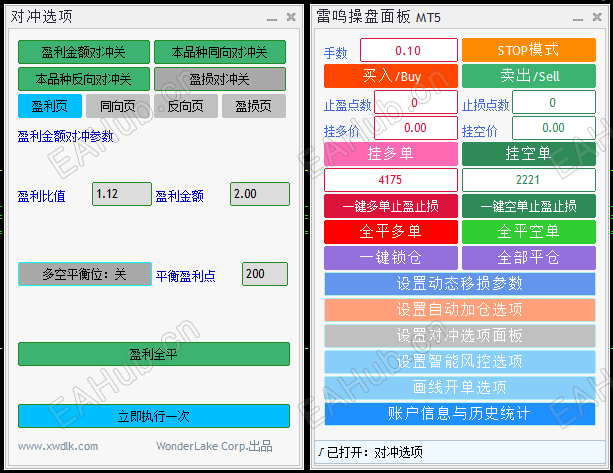Open 设置动态移损参数 panel
The image size is (613, 473).
point(460,284)
